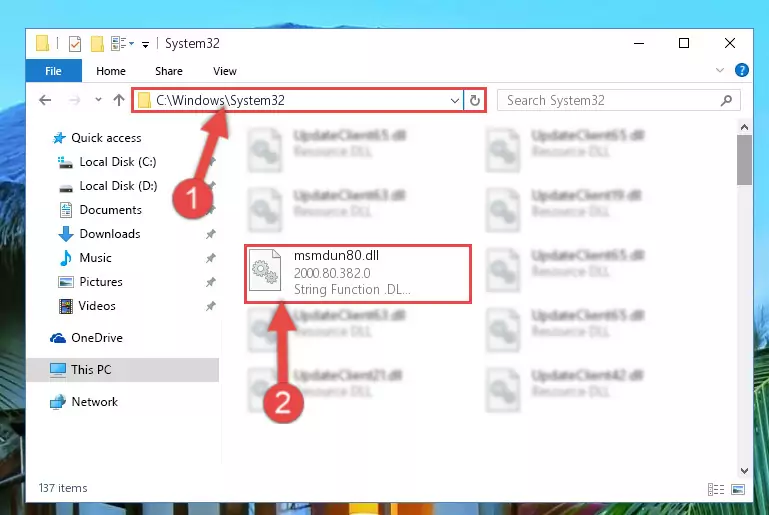Select This PC in the navigation pane
Viewport: 769px width, 515px height.
click(x=123, y=370)
